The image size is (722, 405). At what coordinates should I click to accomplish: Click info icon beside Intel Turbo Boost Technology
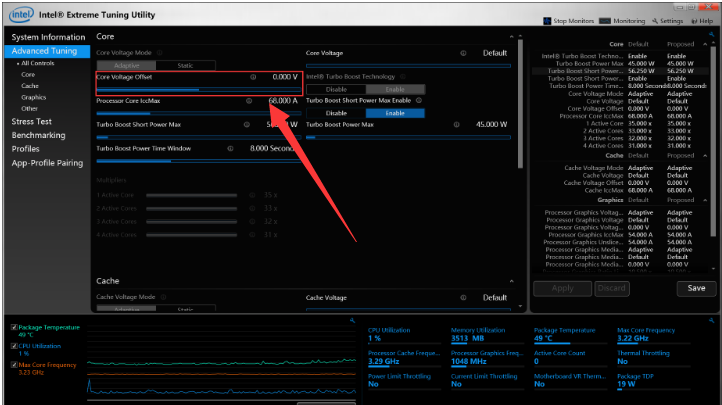pos(403,76)
